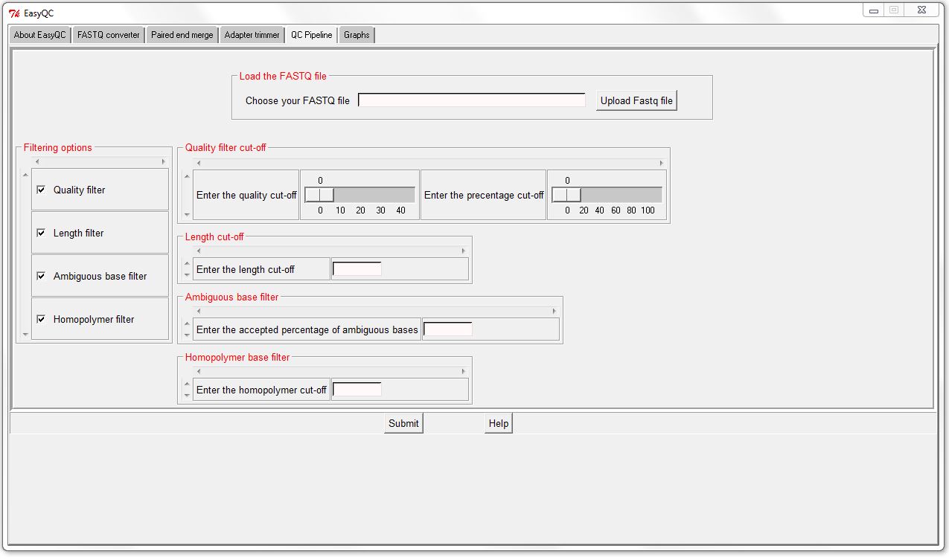Close the EasyQC window
Image resolution: width=949 pixels, height=560 pixels.
tap(922, 10)
